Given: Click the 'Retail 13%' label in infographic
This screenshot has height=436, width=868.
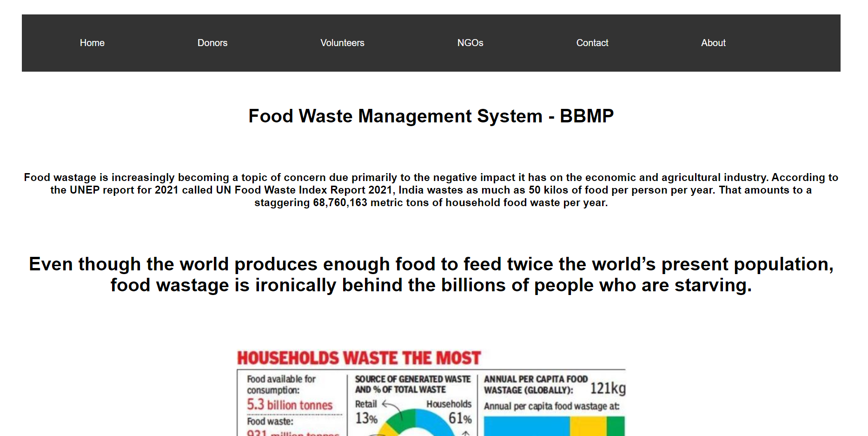Looking at the screenshot, I should coord(366,412).
